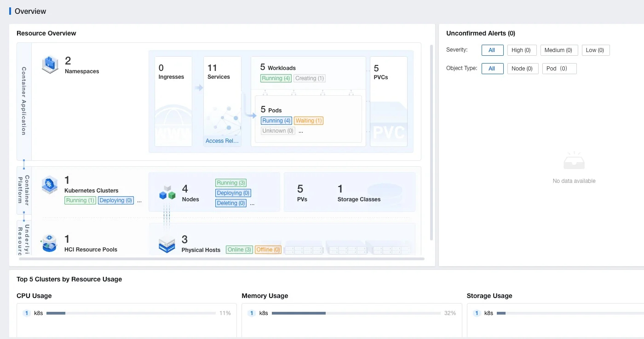Click the k8s CPU usage progress bar

(x=131, y=313)
